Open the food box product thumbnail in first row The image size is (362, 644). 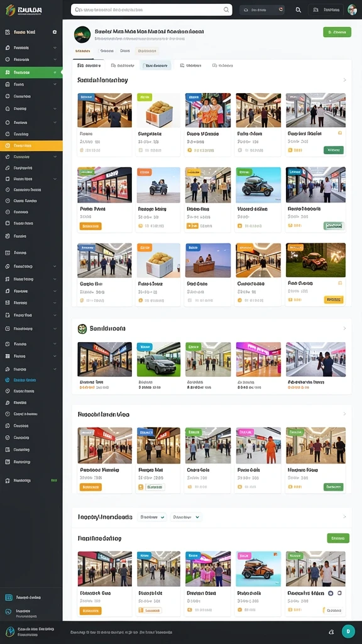(x=158, y=110)
